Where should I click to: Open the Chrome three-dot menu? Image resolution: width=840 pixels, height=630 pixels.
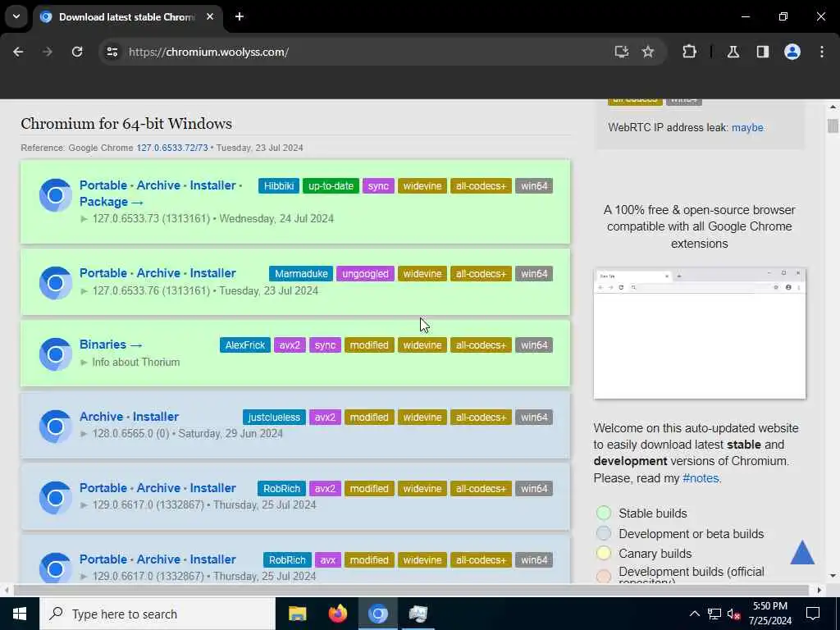point(822,52)
